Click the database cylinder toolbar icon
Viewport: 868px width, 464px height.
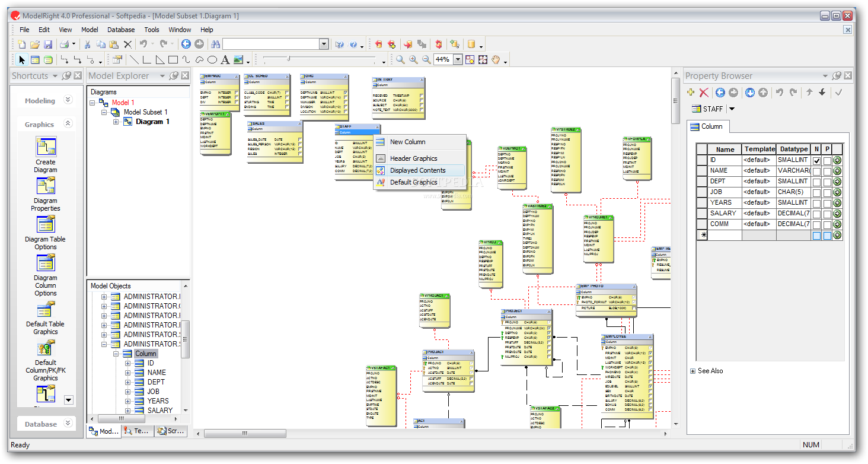point(471,45)
